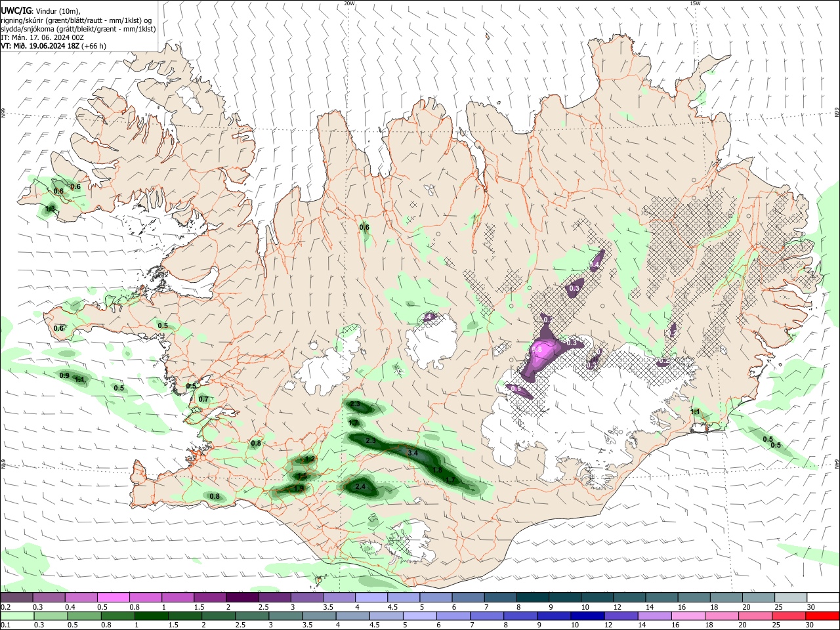Select the IT: Mán. 17. 06. 2024 00Z line
Screen dimensions: 840x630
coord(43,37)
